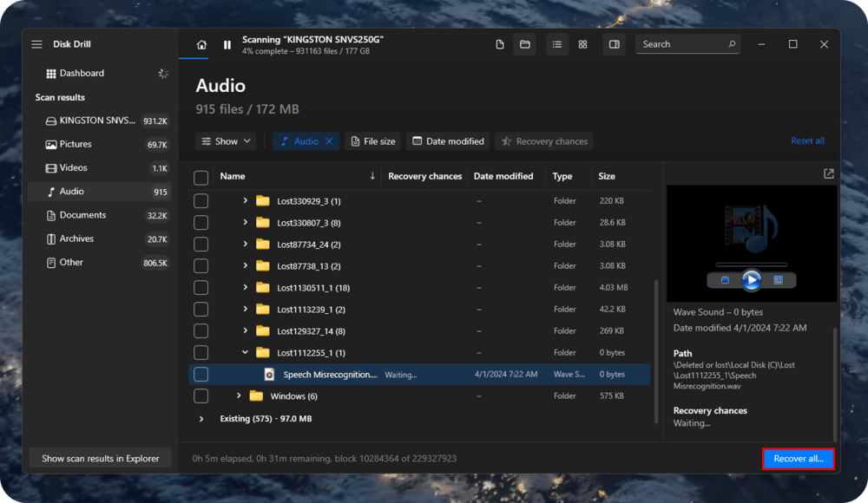Open the Show dropdown filter
The width and height of the screenshot is (868, 503).
pos(226,141)
